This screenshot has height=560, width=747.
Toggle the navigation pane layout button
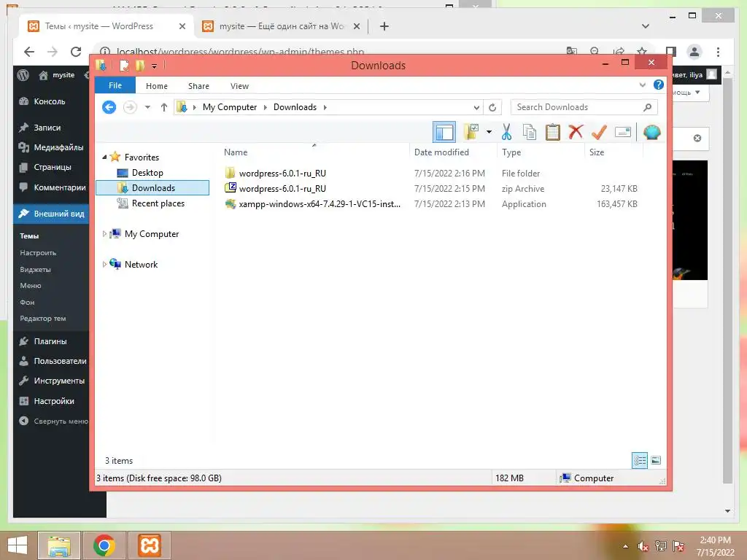coord(444,133)
